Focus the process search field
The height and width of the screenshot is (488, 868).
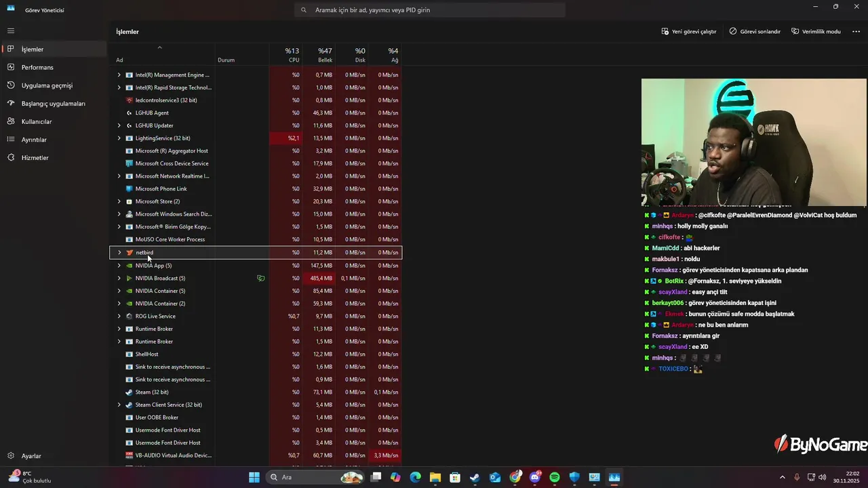point(430,10)
